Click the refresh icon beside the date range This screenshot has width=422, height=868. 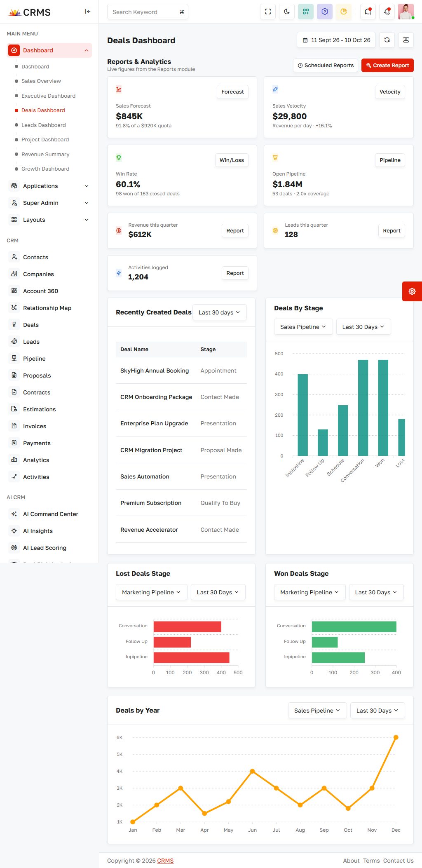(387, 40)
